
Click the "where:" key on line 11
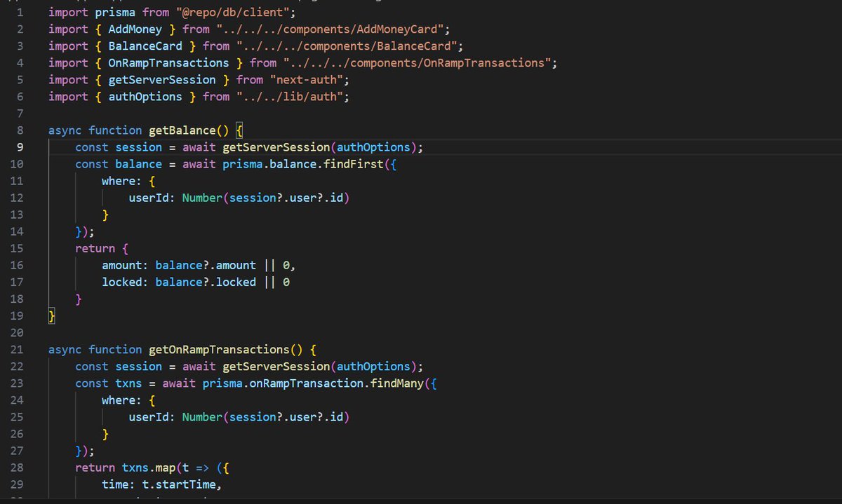pos(122,181)
